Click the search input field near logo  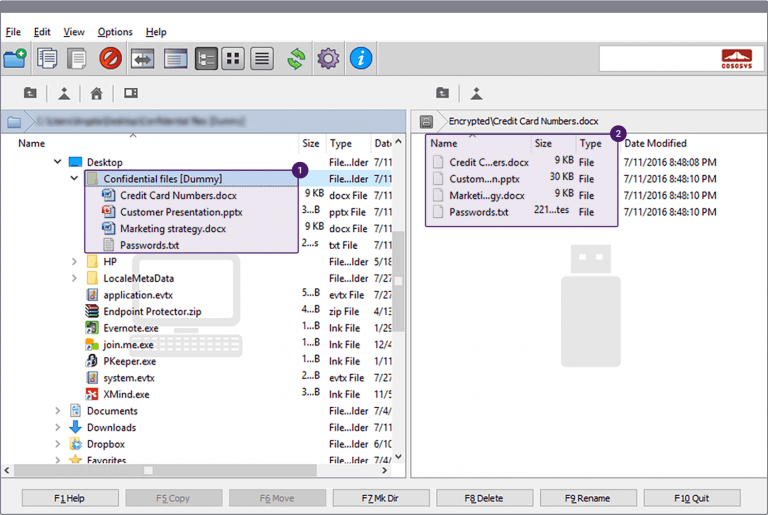(x=658, y=59)
